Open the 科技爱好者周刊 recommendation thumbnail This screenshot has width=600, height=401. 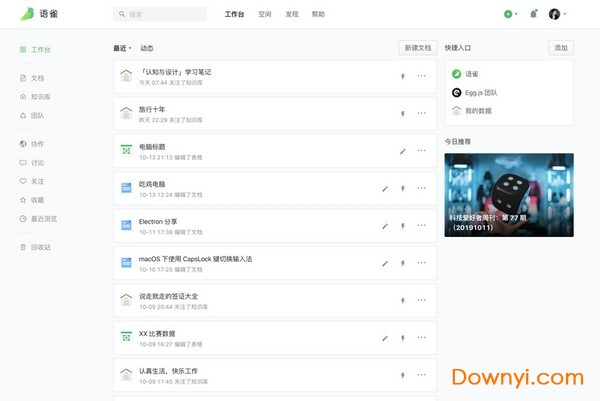click(509, 195)
